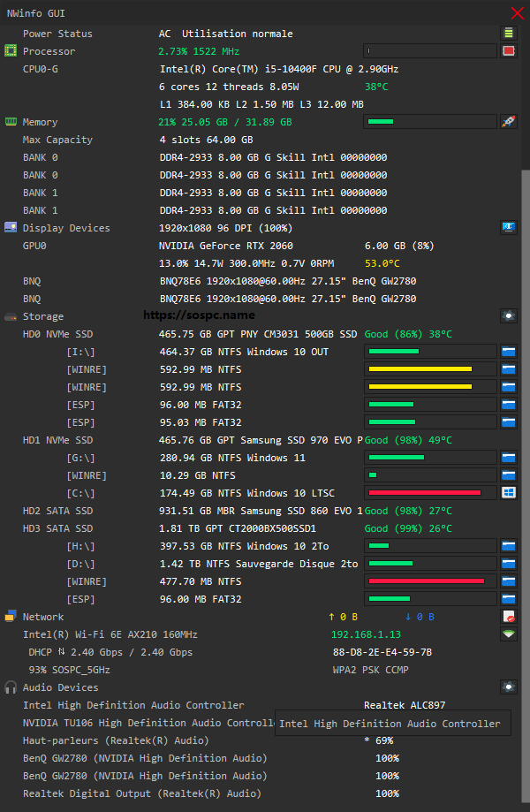
Task: Click the Windows logo icon for C:\ drive
Action: 508,493
